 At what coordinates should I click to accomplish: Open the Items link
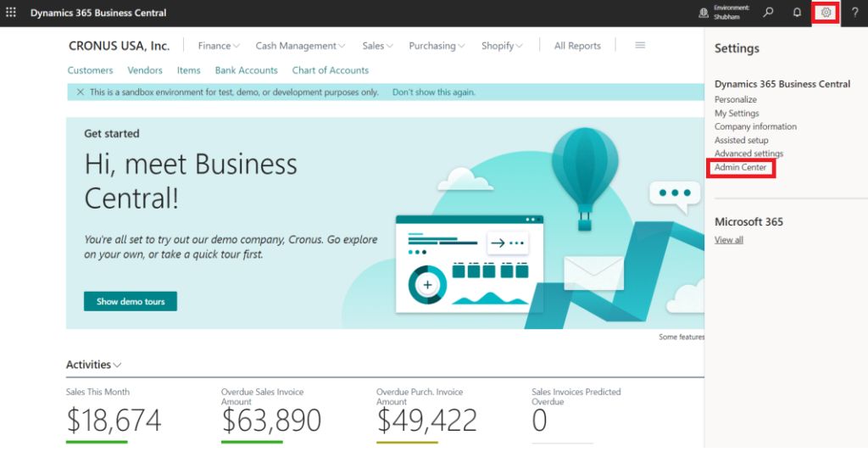click(x=189, y=70)
